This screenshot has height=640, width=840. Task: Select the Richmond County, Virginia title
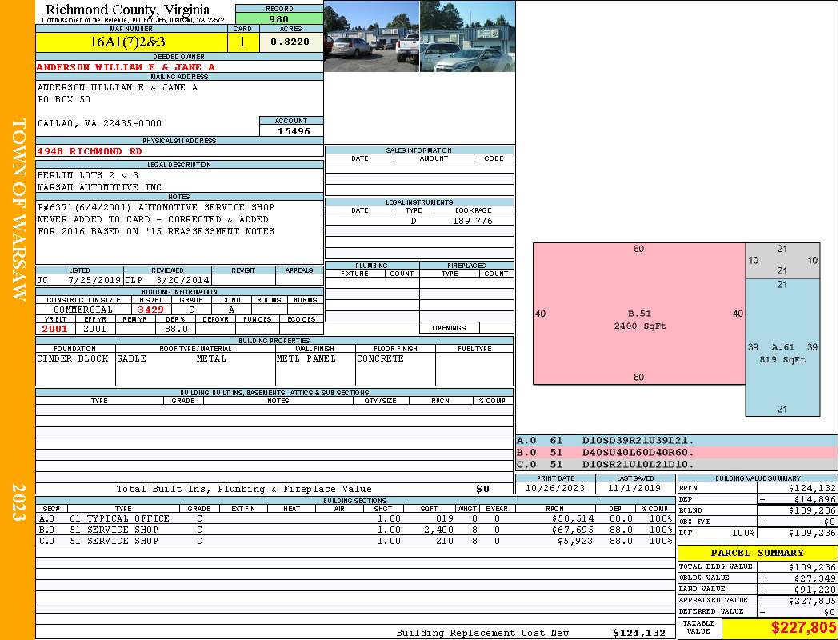pyautogui.click(x=127, y=10)
